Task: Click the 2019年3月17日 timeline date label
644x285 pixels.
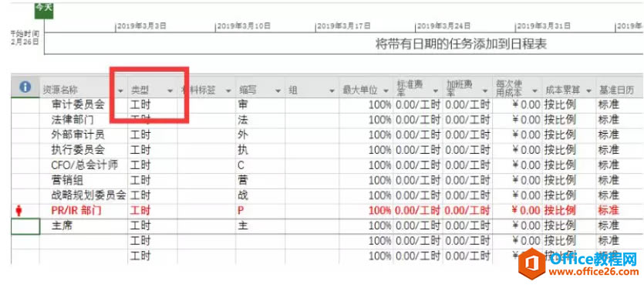Action: (344, 26)
